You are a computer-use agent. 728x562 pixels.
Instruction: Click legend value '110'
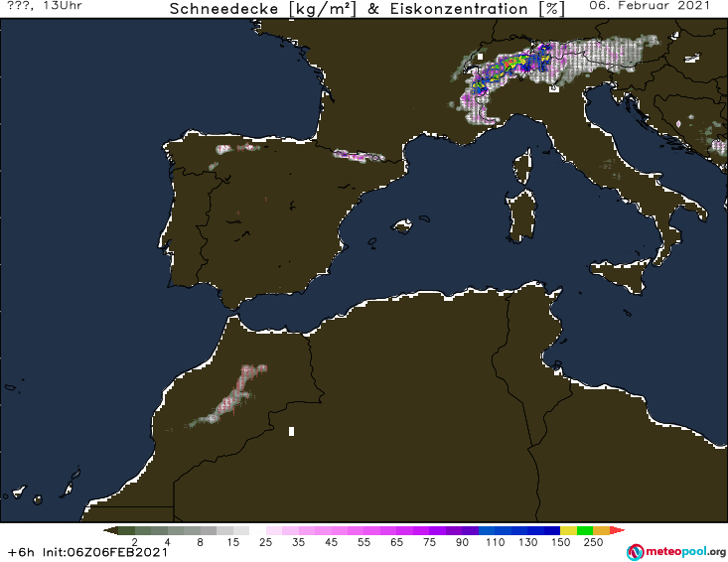495,542
